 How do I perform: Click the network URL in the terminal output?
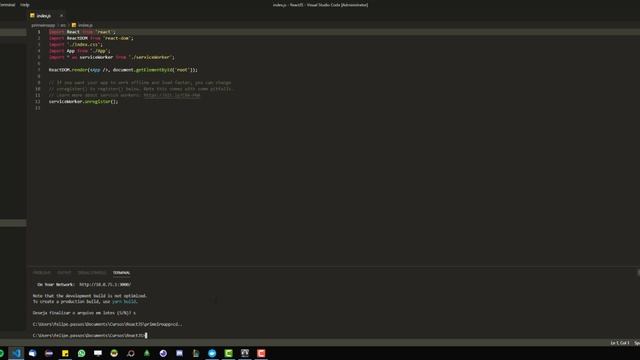pos(105,284)
